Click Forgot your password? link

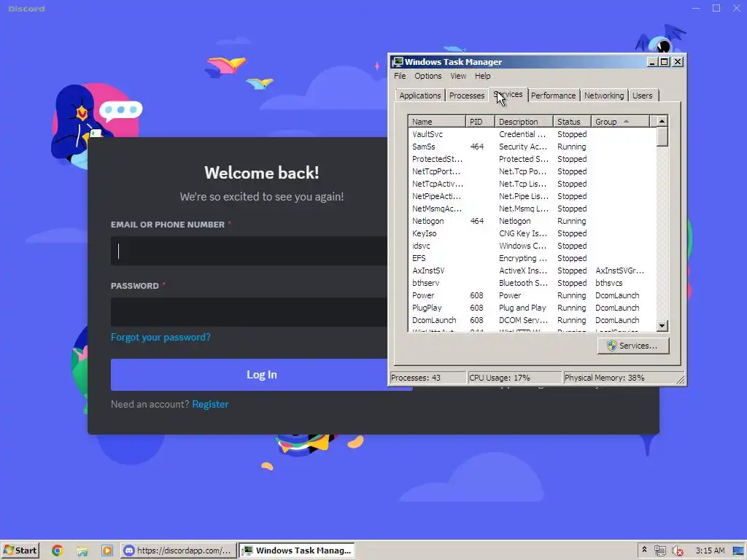(160, 337)
